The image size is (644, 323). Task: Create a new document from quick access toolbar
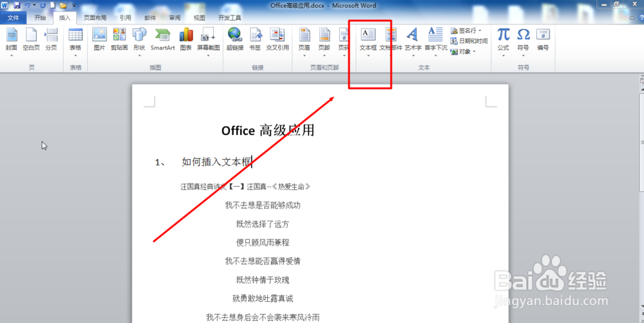tap(53, 5)
